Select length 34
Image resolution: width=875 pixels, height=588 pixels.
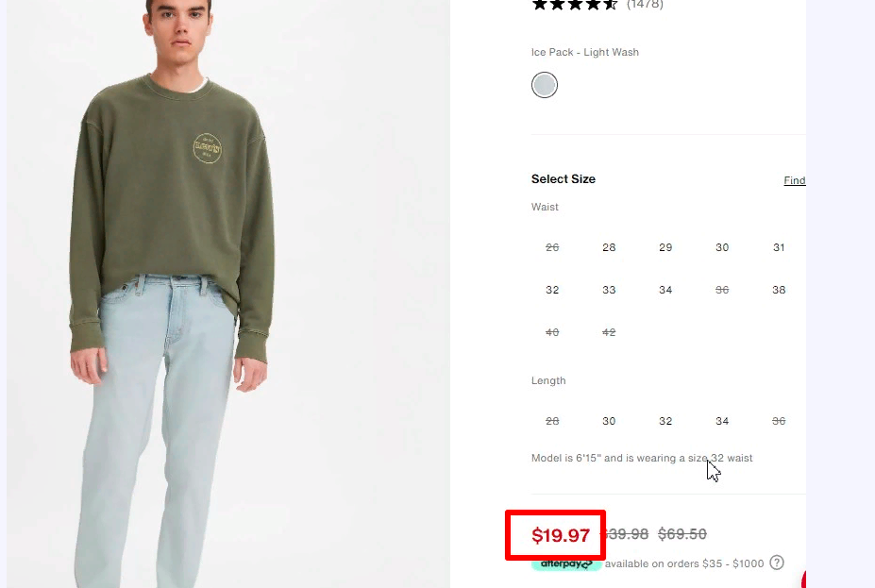click(722, 421)
